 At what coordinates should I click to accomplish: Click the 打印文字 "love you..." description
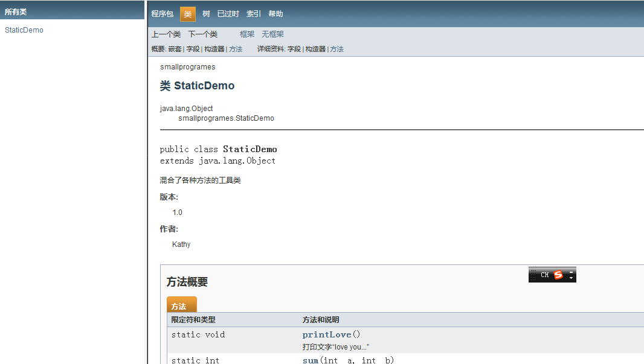[336, 347]
